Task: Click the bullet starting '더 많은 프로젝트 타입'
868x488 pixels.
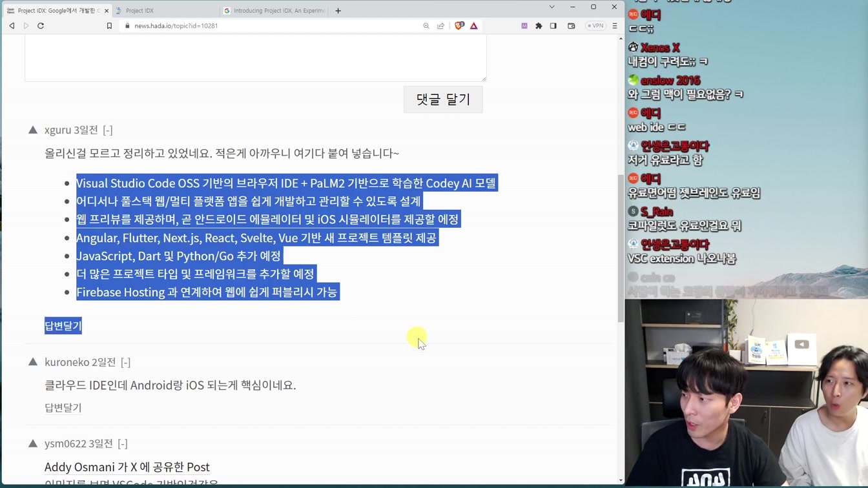Action: pyautogui.click(x=195, y=274)
